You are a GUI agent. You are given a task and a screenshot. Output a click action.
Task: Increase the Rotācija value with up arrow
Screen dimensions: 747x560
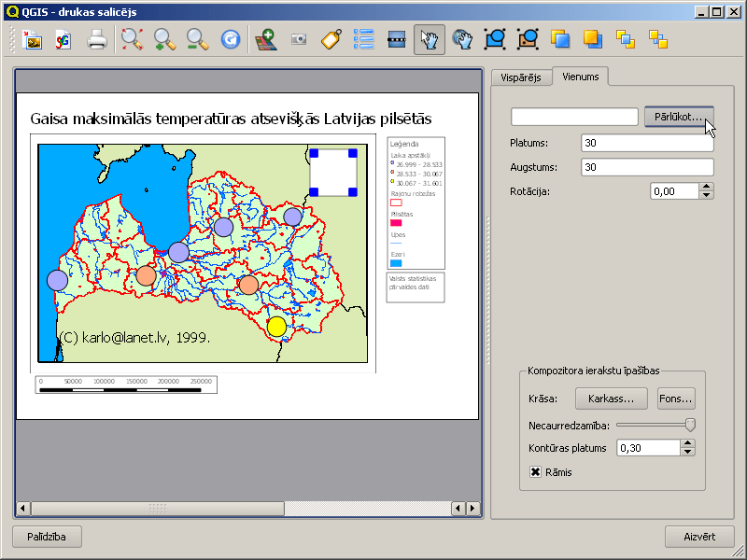pos(707,187)
